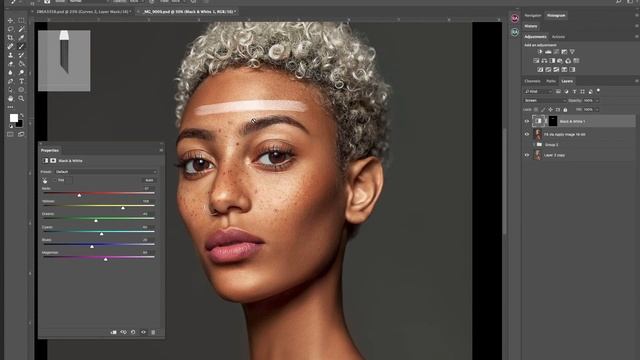This screenshot has width=640, height=360.
Task: Select the Paint Bucket tool
Action: pos(21,64)
